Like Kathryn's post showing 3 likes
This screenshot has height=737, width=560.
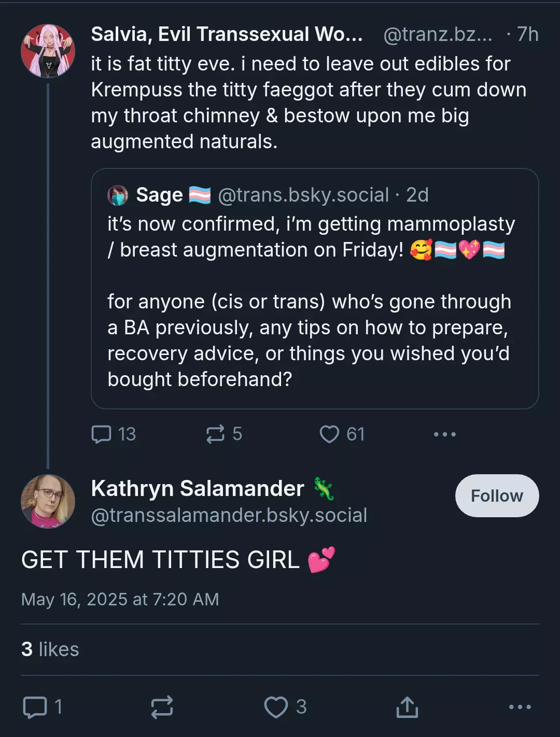click(x=276, y=707)
